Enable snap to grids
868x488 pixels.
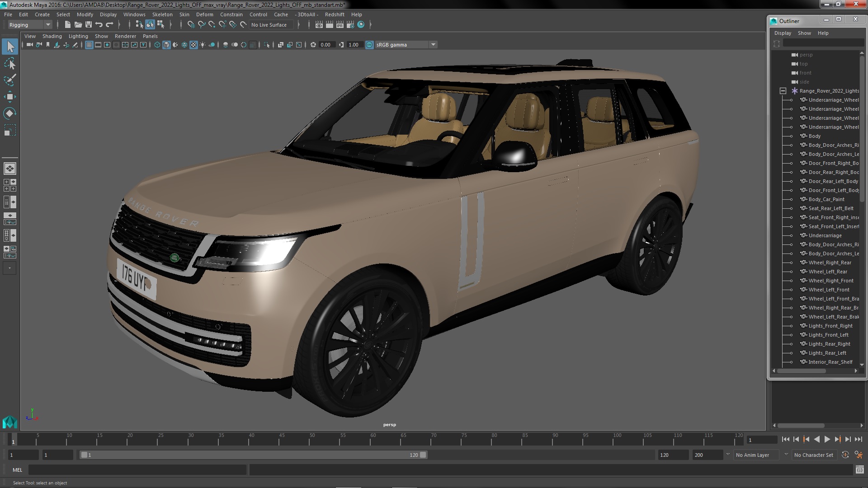pyautogui.click(x=191, y=25)
